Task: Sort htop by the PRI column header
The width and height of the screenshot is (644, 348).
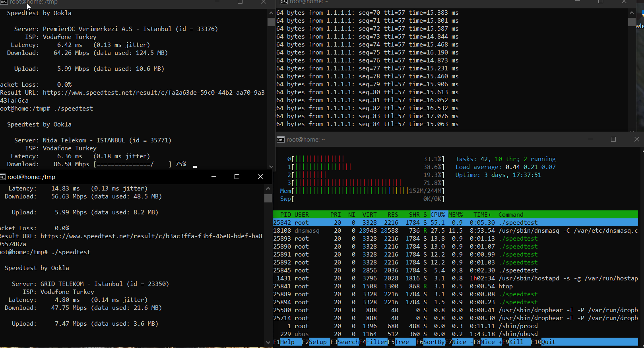Action: (336, 215)
